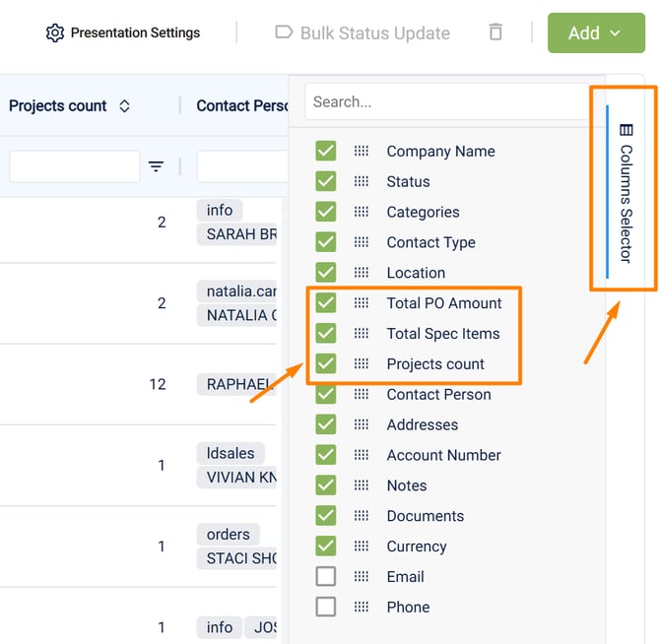660x644 pixels.
Task: Click Bulk Status Update button
Action: (362, 33)
